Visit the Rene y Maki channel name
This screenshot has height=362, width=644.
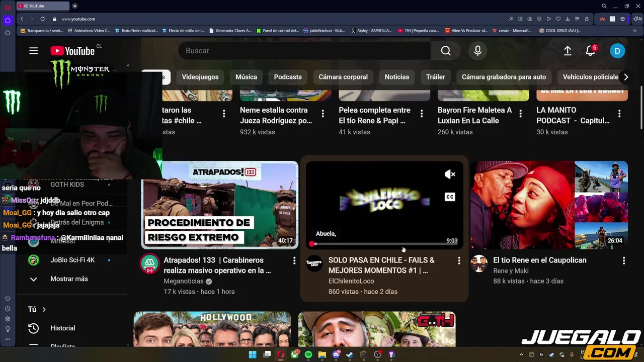click(x=511, y=270)
